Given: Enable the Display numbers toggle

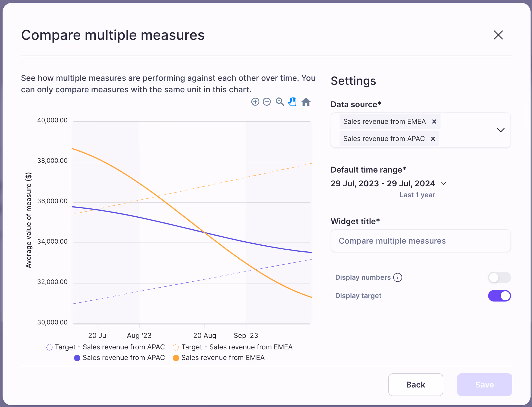Looking at the screenshot, I should pyautogui.click(x=499, y=277).
